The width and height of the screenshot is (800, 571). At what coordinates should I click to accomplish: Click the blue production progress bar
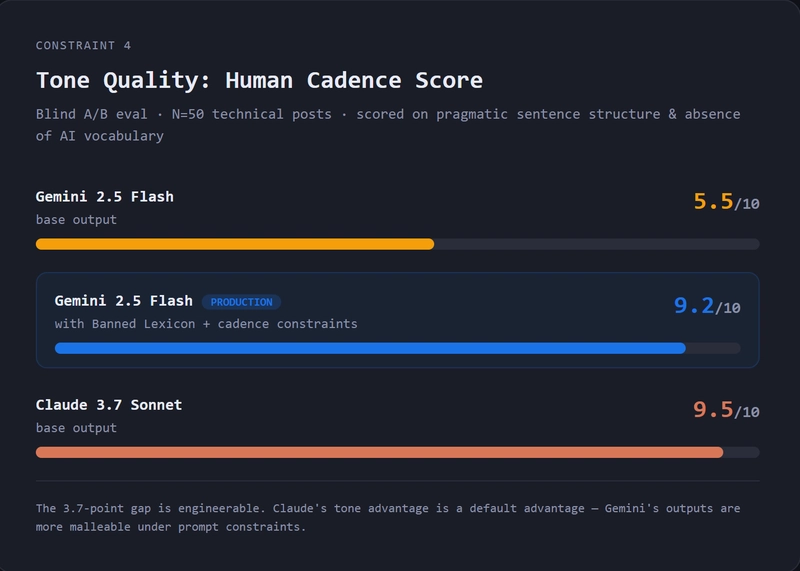pos(370,348)
